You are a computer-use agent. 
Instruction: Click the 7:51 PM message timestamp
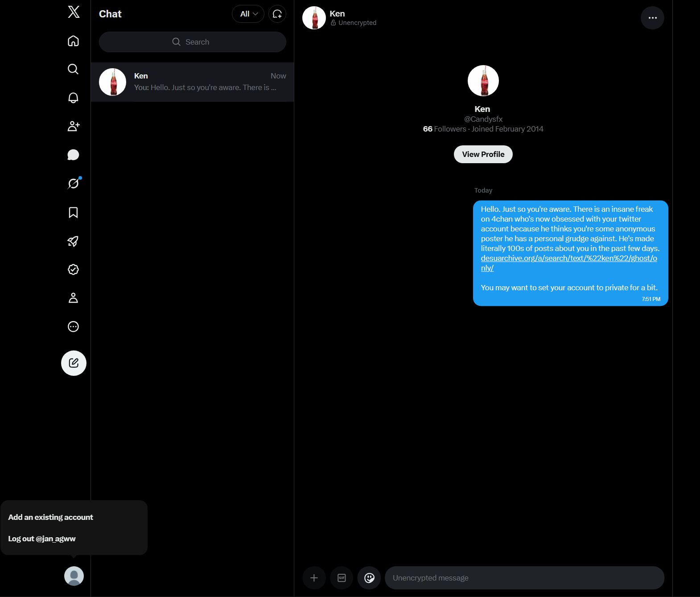coord(651,299)
